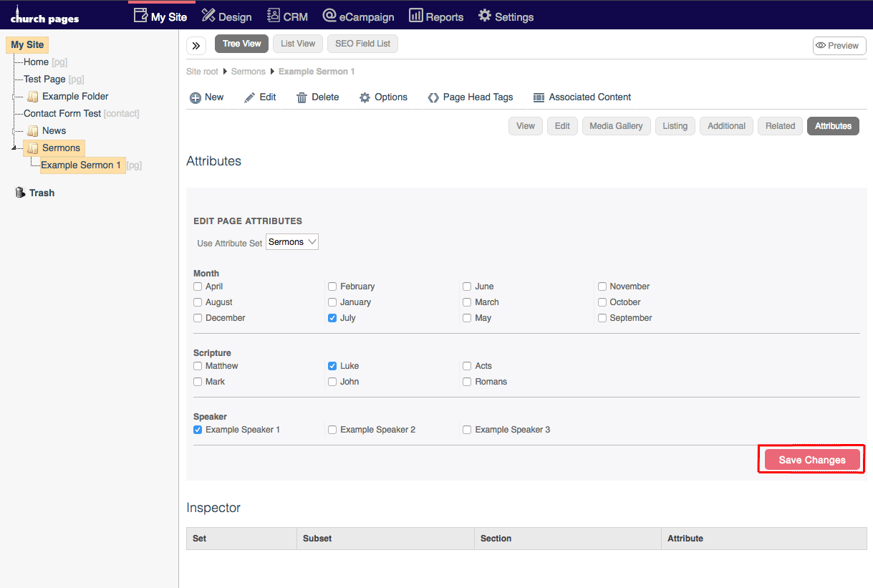Click the Edit pencil icon in action bar

click(250, 97)
